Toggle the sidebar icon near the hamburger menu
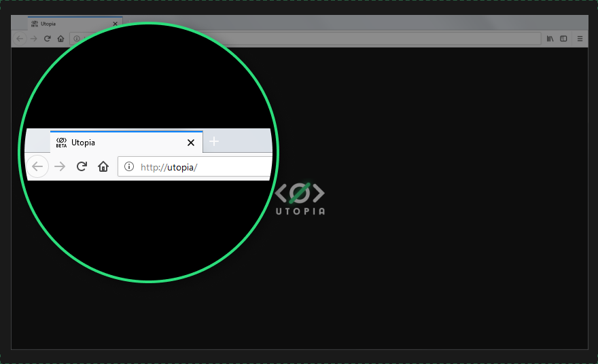Image resolution: width=598 pixels, height=364 pixels. coord(563,39)
